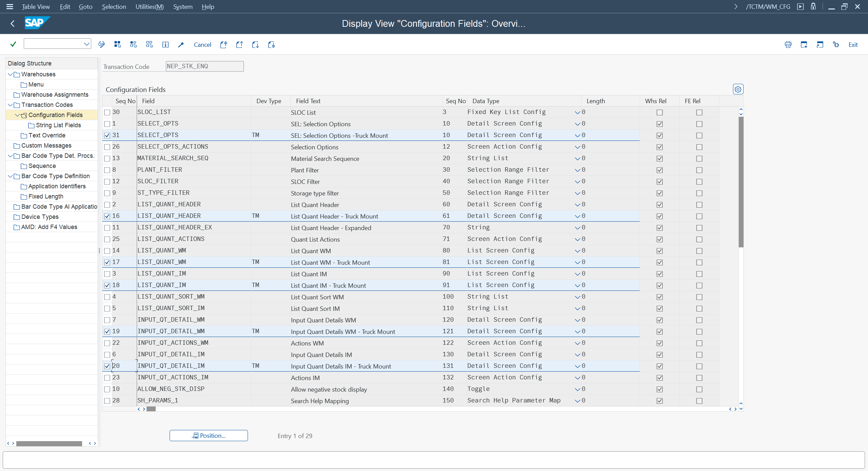Click the green checkmark Enter icon
This screenshot has width=868, height=471.
pyautogui.click(x=13, y=44)
